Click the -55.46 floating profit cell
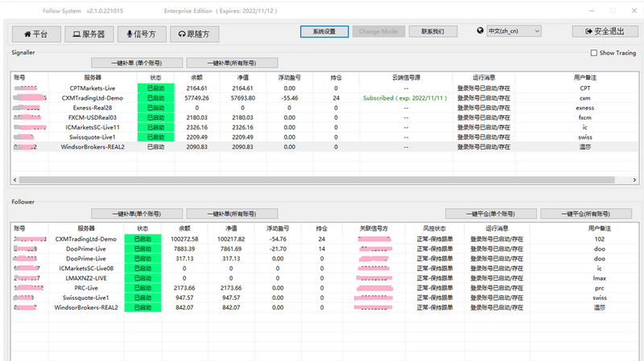 (x=290, y=98)
